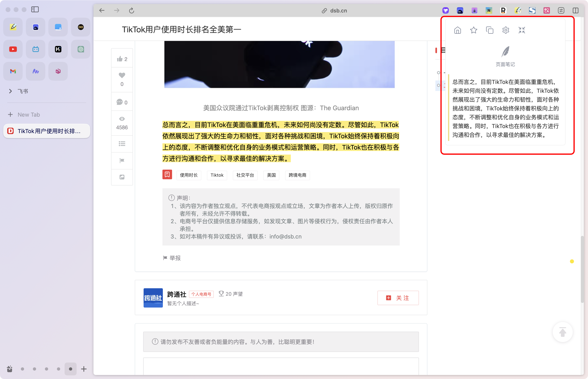Click the star icon in notes popup
This screenshot has height=379, width=588.
[x=473, y=30]
